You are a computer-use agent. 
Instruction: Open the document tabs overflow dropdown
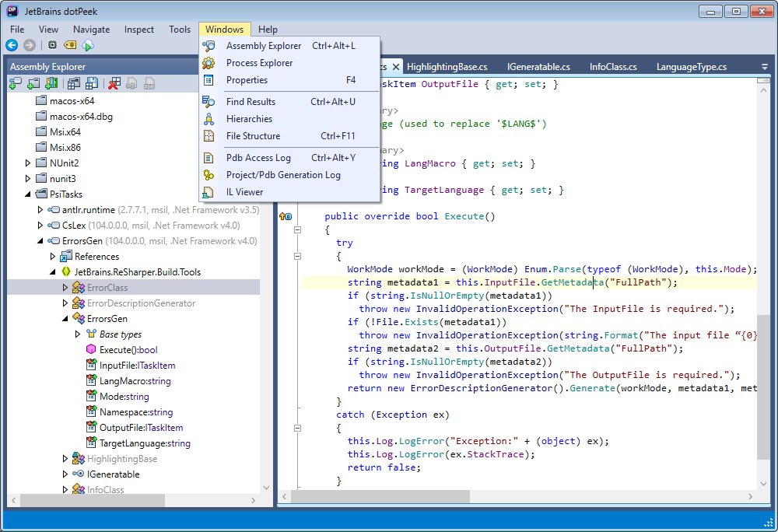pyautogui.click(x=763, y=67)
